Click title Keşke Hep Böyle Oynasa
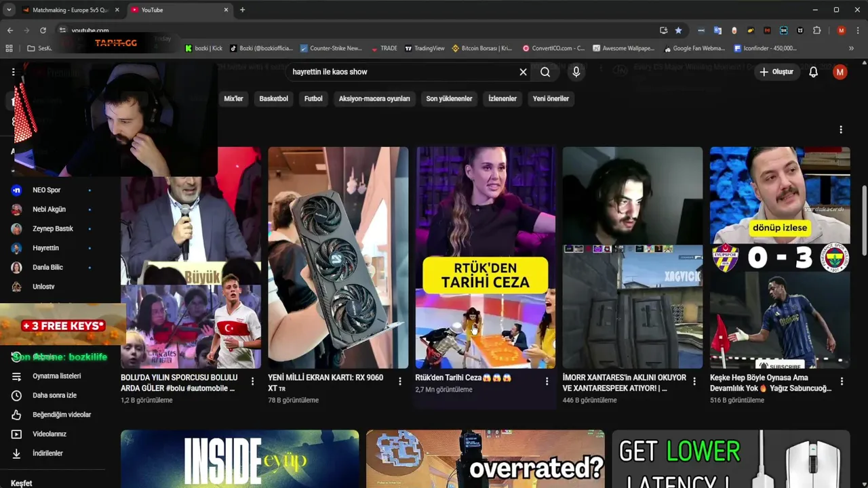Image resolution: width=868 pixels, height=488 pixels. point(770,383)
